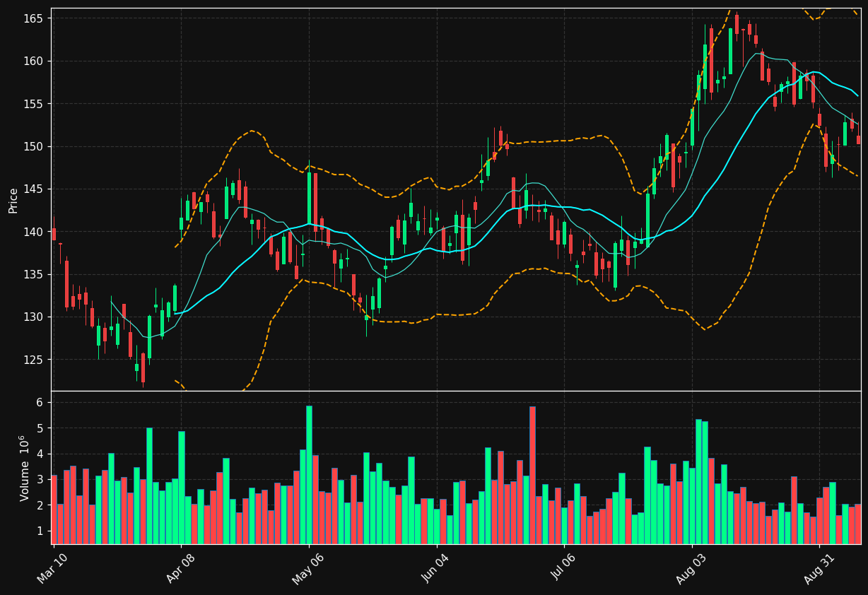This screenshot has width=868, height=595.
Task: Select the 155 price tick label
Action: pos(32,104)
